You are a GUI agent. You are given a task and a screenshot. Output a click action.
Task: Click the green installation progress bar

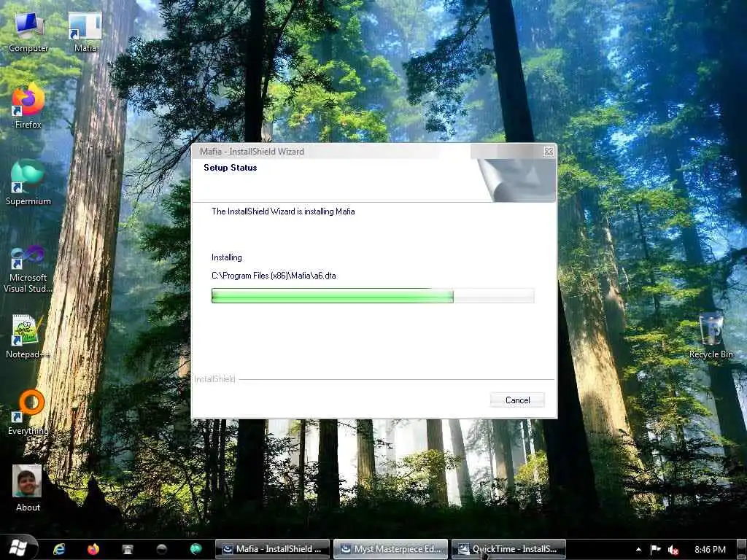pos(373,296)
